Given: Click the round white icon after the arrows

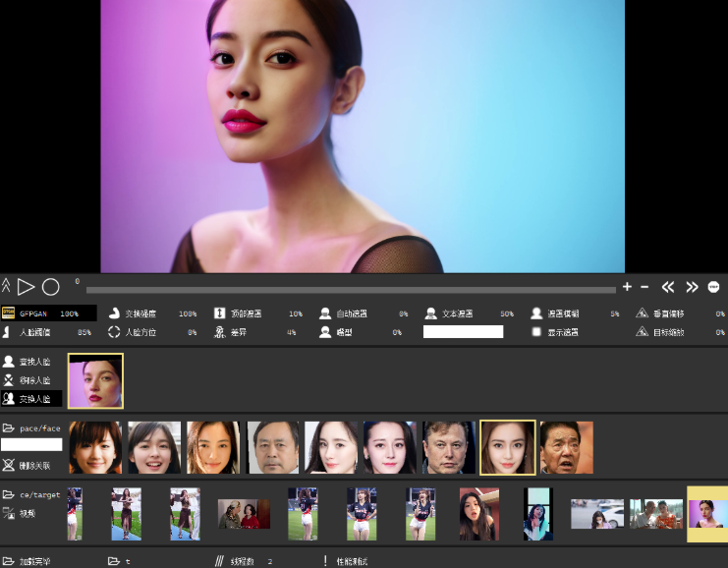Looking at the screenshot, I should 713,287.
